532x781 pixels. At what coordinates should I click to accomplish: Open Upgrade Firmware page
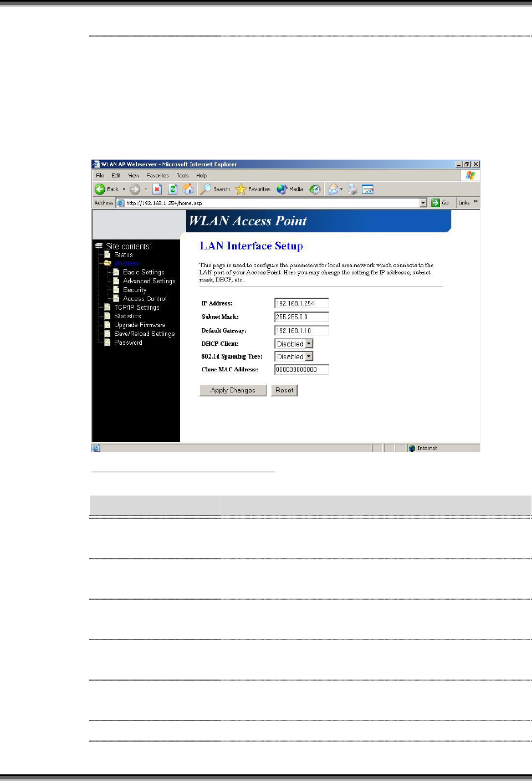point(140,325)
